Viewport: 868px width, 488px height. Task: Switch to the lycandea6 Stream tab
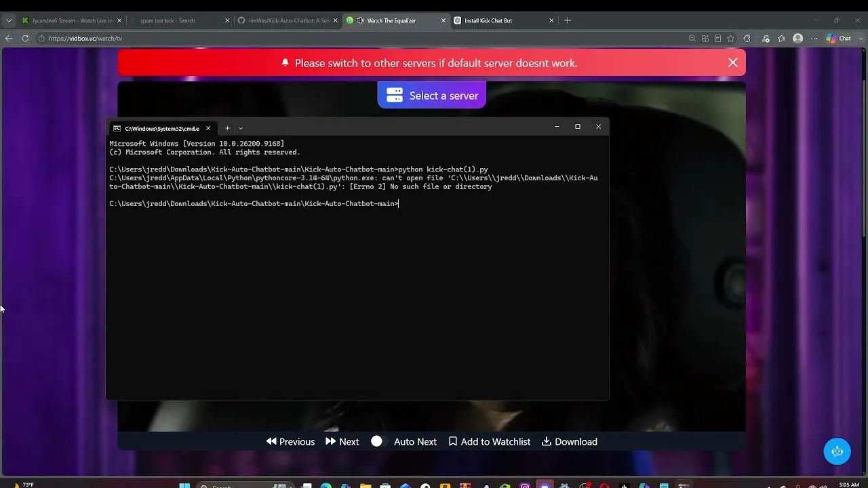point(71,20)
